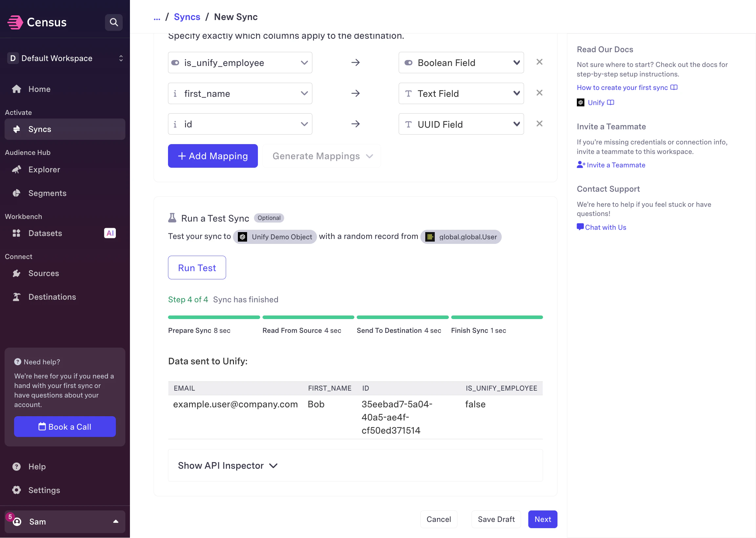The width and height of the screenshot is (756, 538).
Task: Go to Destinations in the sidebar
Action: [x=52, y=297]
